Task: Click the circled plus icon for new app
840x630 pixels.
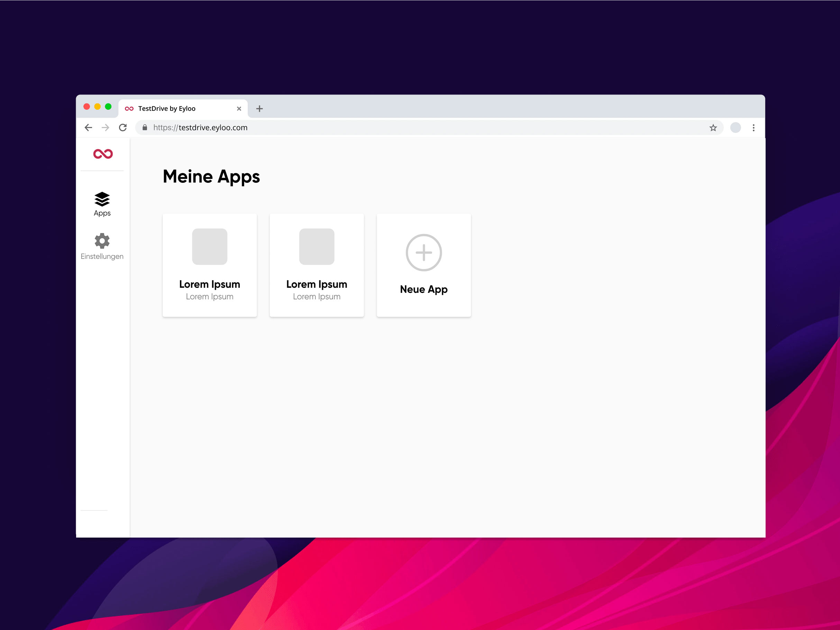Action: coord(423,253)
